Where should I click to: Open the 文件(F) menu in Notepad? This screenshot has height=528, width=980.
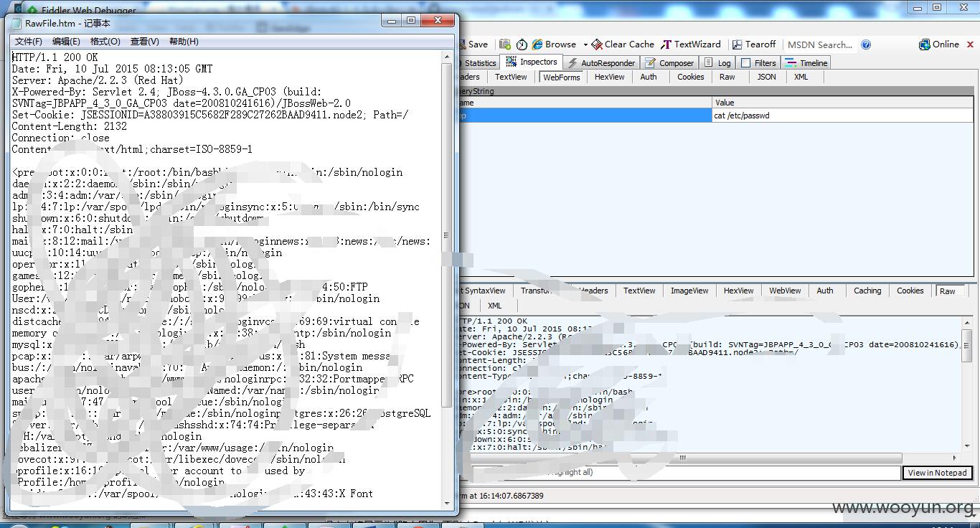29,42
